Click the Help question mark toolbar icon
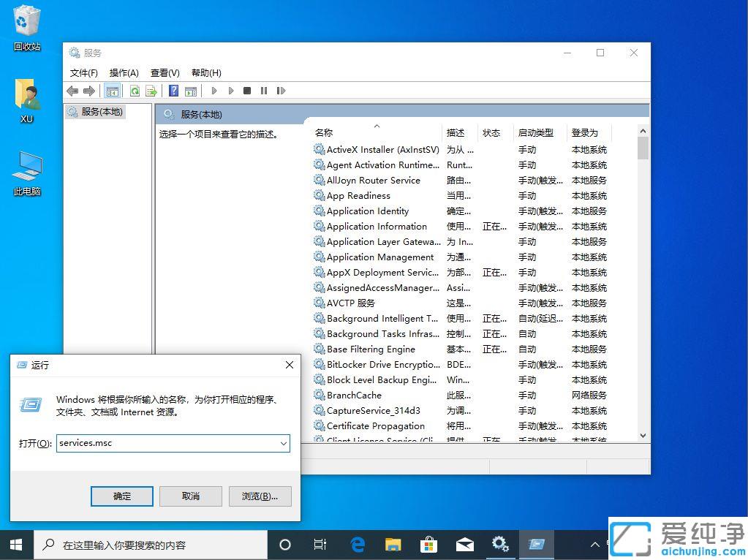 pyautogui.click(x=173, y=90)
